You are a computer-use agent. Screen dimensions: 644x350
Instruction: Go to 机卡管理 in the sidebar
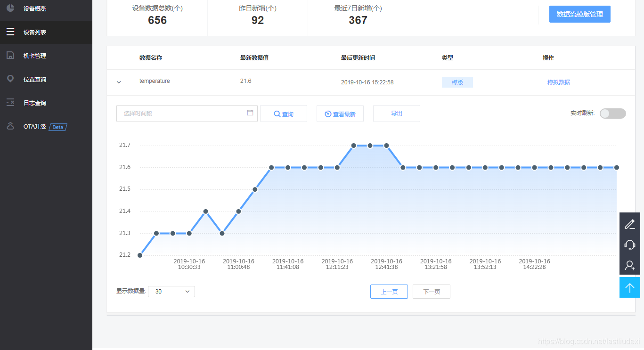(46, 56)
